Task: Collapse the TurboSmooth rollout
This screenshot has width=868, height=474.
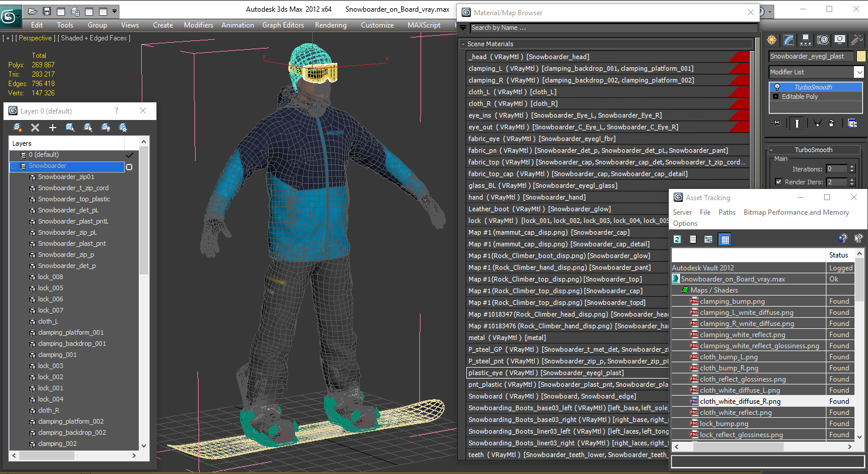Action: [x=771, y=150]
